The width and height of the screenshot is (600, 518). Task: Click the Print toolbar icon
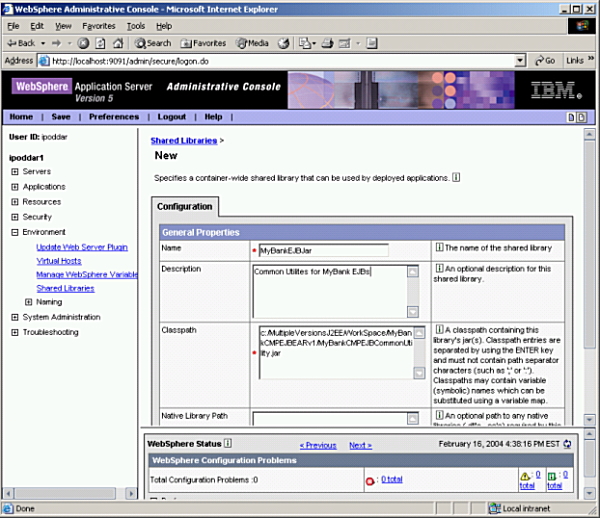pyautogui.click(x=327, y=43)
